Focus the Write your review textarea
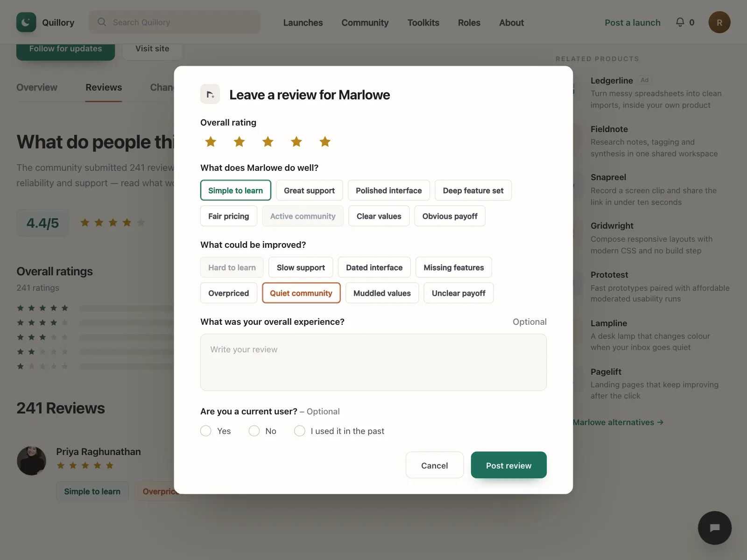This screenshot has width=747, height=560. [373, 362]
